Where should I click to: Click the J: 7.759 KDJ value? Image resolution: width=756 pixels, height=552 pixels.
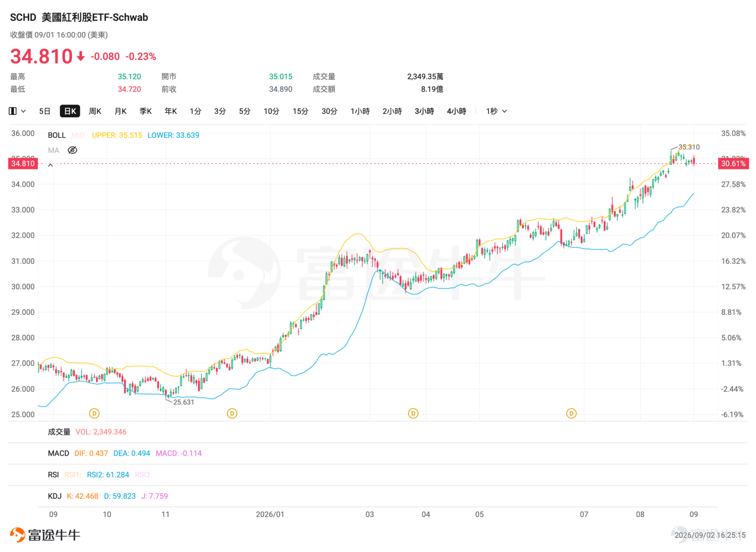155,496
